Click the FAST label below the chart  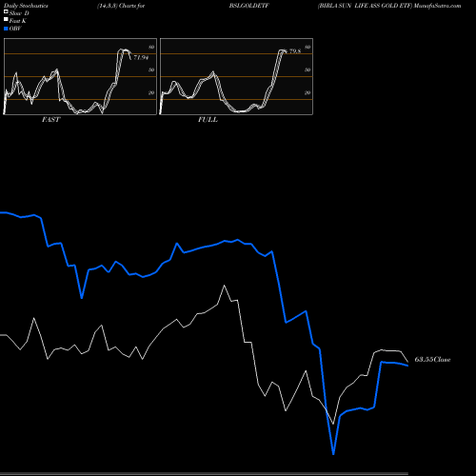[x=50, y=120]
